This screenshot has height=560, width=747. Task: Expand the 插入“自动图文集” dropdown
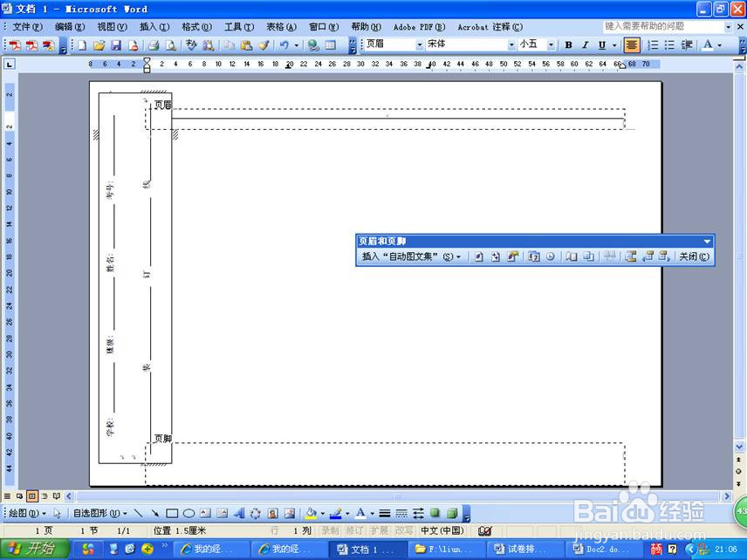412,256
